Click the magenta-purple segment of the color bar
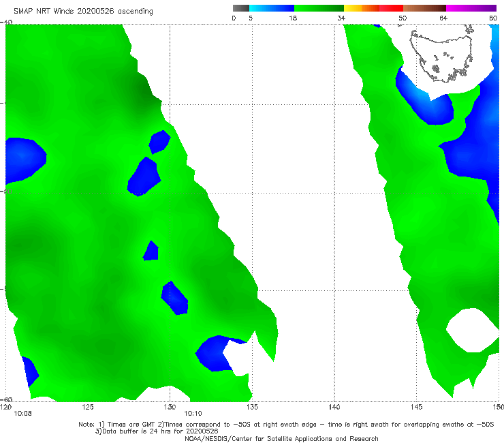The width and height of the screenshot is (504, 443). [x=471, y=8]
